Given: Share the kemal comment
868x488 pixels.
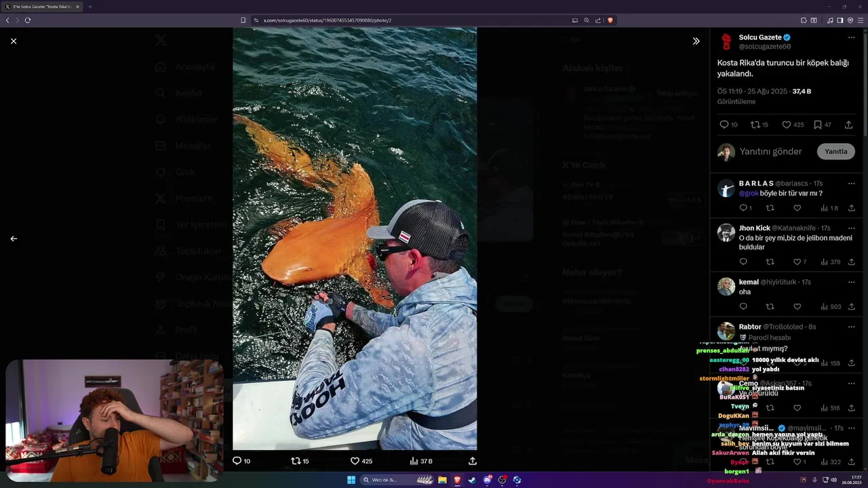Looking at the screenshot, I should click(851, 306).
